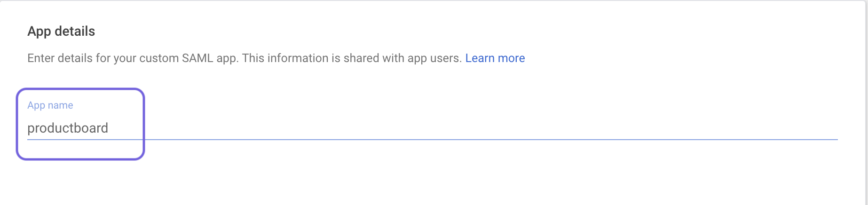Click the far right end of the App name underline
The width and height of the screenshot is (868, 205).
[836, 139]
